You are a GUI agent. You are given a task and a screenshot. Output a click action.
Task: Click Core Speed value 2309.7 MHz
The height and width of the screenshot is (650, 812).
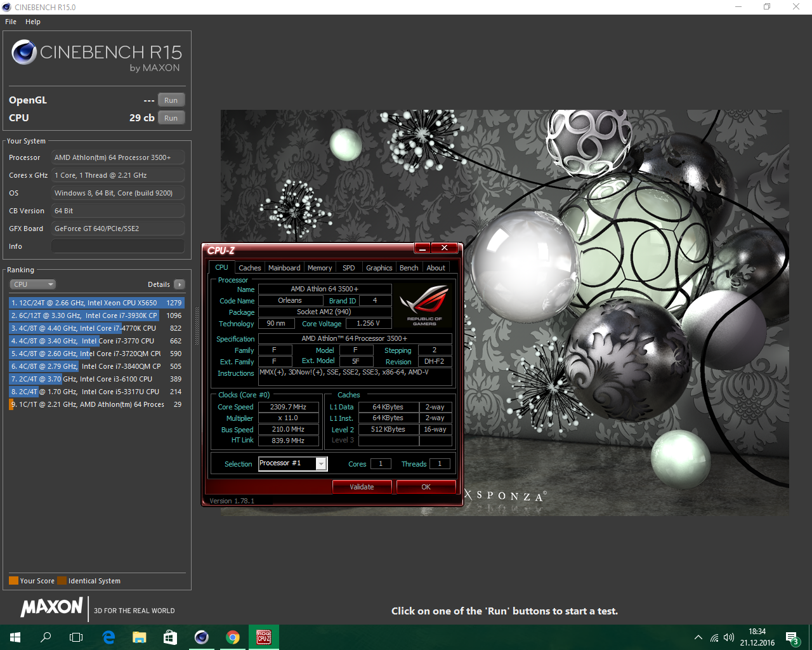pyautogui.click(x=288, y=407)
